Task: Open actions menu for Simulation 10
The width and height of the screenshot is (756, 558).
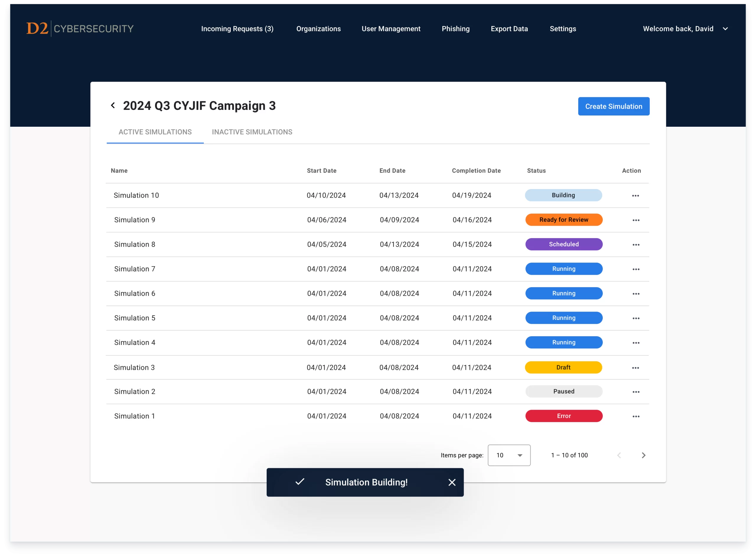Action: 636,196
